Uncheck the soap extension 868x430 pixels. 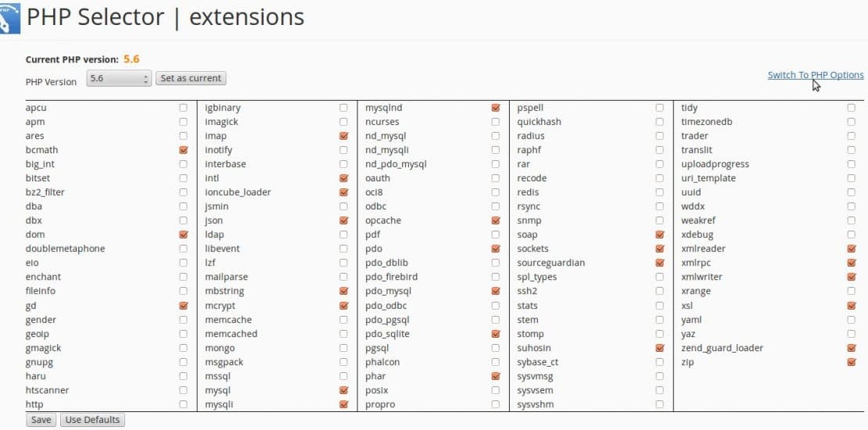[659, 235]
